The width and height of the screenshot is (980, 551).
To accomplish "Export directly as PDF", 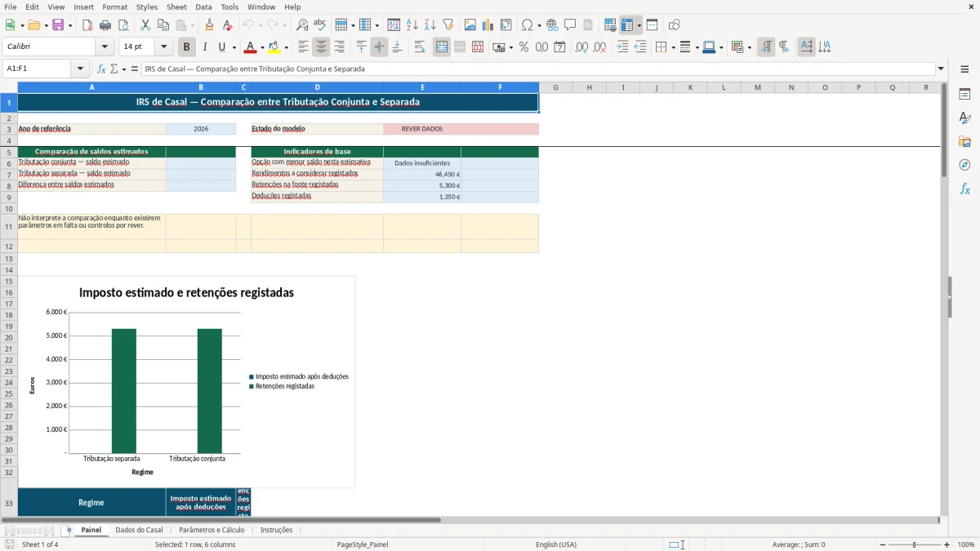I will tap(87, 25).
